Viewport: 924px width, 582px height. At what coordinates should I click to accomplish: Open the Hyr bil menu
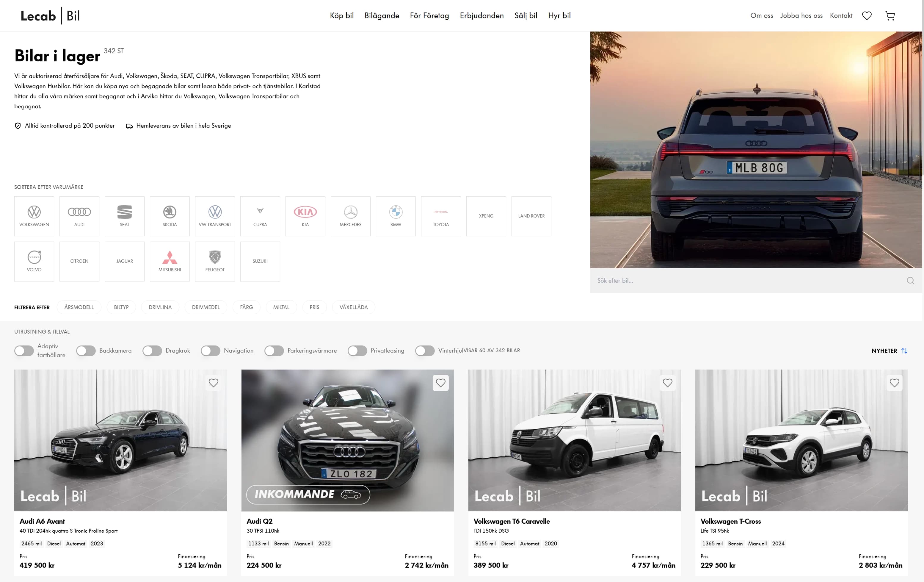559,16
